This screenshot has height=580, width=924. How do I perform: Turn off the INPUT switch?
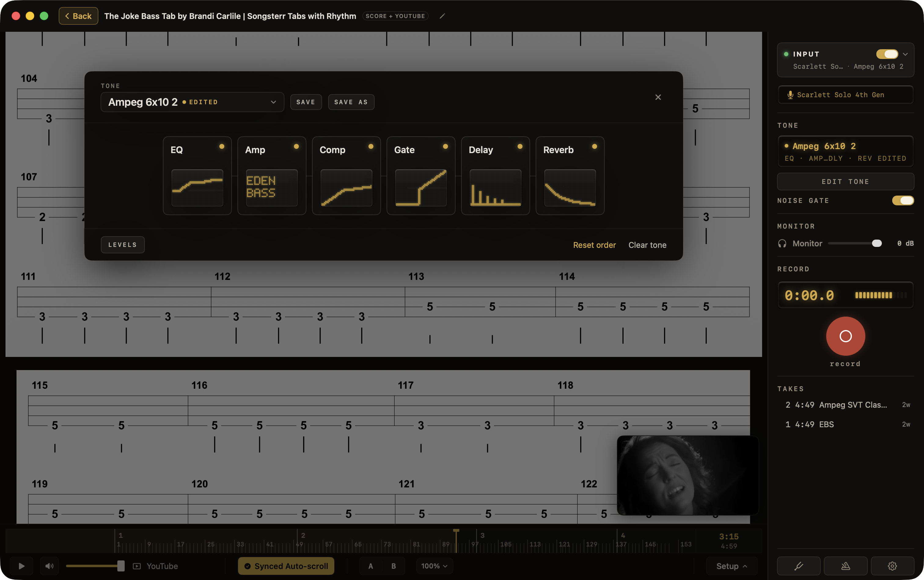click(887, 54)
